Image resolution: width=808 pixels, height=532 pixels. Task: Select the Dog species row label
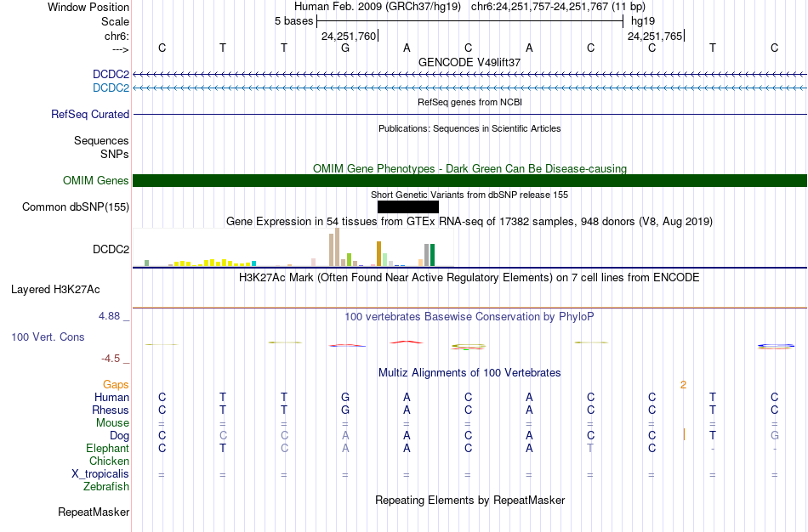tap(120, 436)
